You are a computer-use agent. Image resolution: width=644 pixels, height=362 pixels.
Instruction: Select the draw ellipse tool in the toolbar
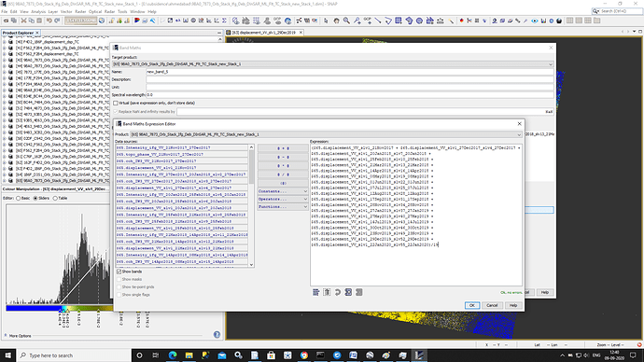point(419,21)
